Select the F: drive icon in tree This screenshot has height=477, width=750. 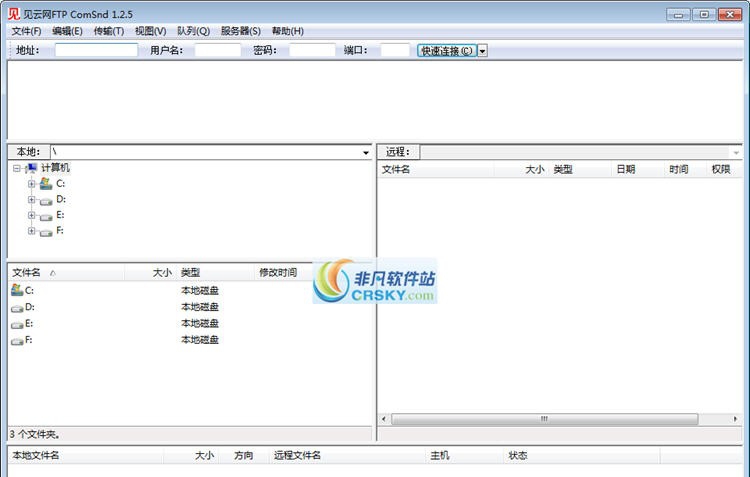pos(46,233)
